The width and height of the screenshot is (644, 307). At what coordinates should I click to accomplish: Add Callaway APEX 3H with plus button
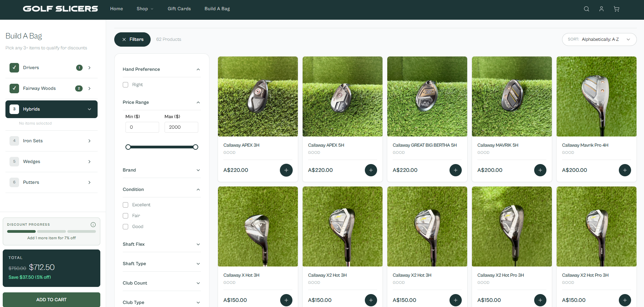click(286, 170)
